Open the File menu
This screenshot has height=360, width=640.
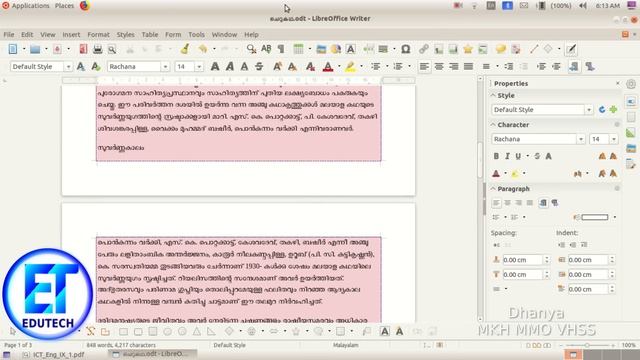(9, 35)
